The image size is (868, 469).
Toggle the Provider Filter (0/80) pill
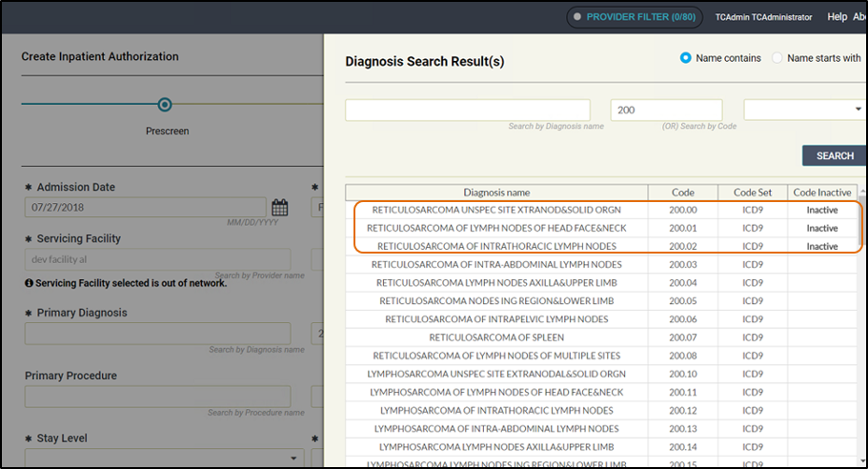pyautogui.click(x=635, y=17)
